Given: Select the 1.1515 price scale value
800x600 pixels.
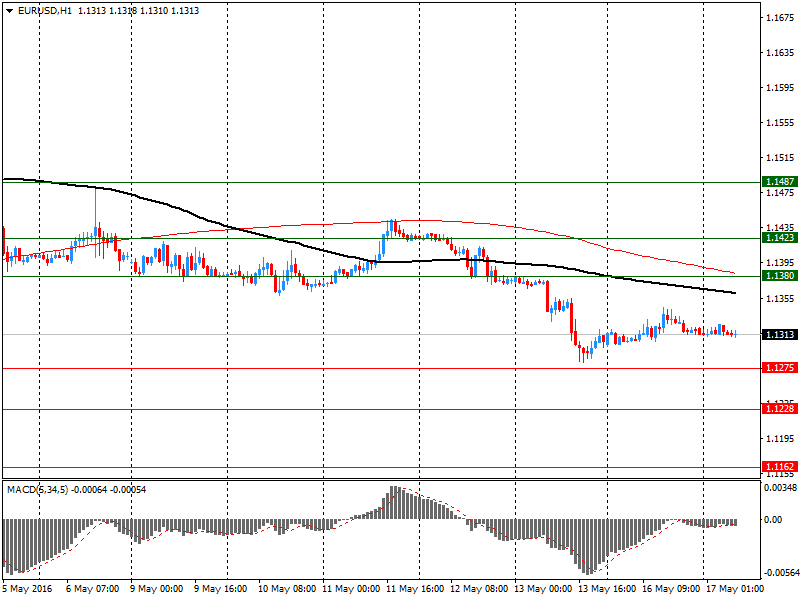Looking at the screenshot, I should [x=781, y=158].
